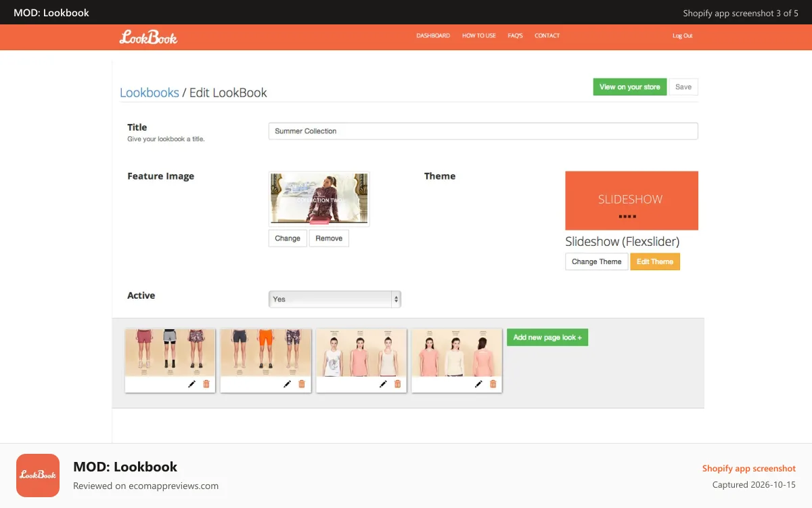Delete the orange shorts look page
Viewport: 812px width, 508px height.
302,384
